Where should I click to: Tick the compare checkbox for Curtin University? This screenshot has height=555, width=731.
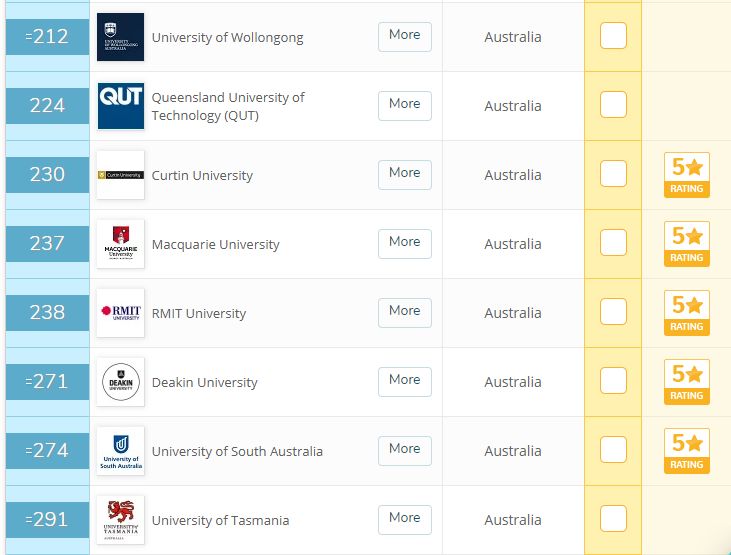[x=613, y=173]
